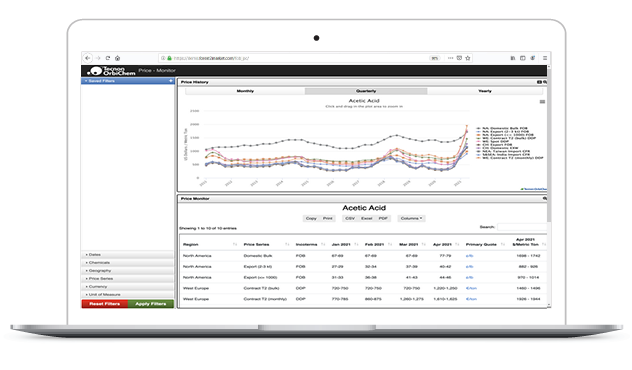Switch chart to Monthly tab
This screenshot has width=632, height=370.
[x=245, y=91]
